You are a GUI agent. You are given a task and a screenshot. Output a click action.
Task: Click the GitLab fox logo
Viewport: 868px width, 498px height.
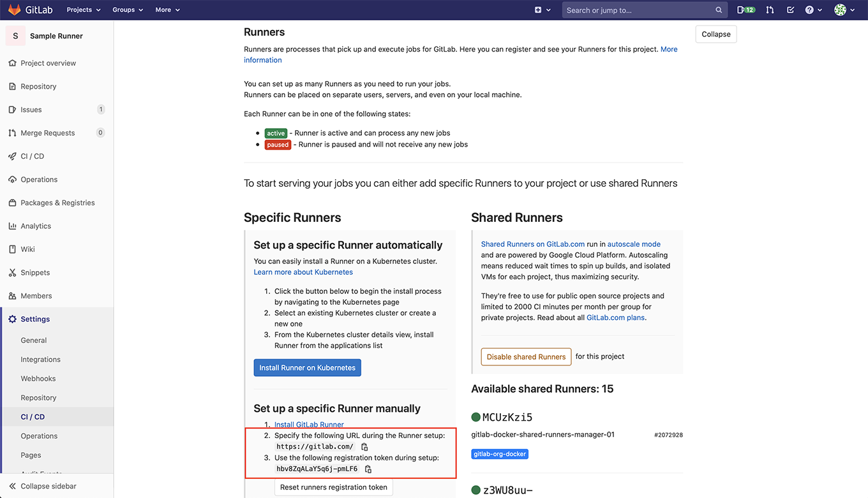click(x=14, y=10)
